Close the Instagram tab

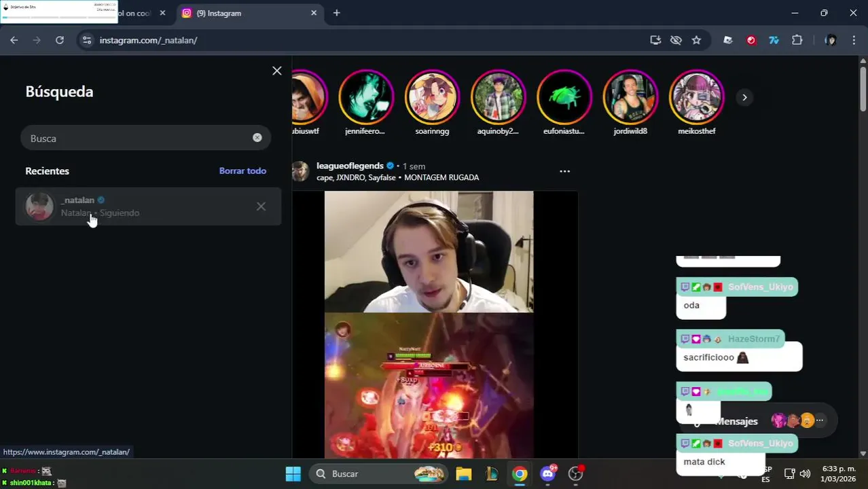314,13
